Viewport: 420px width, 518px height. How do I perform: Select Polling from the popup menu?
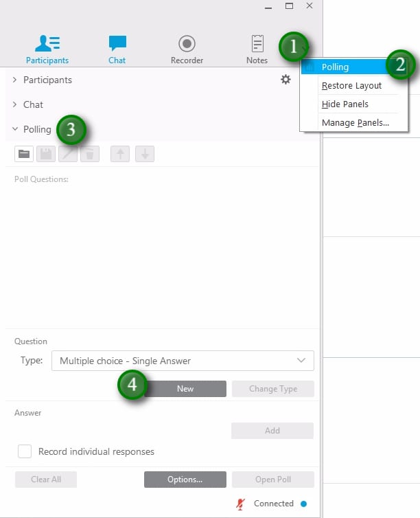pyautogui.click(x=335, y=67)
